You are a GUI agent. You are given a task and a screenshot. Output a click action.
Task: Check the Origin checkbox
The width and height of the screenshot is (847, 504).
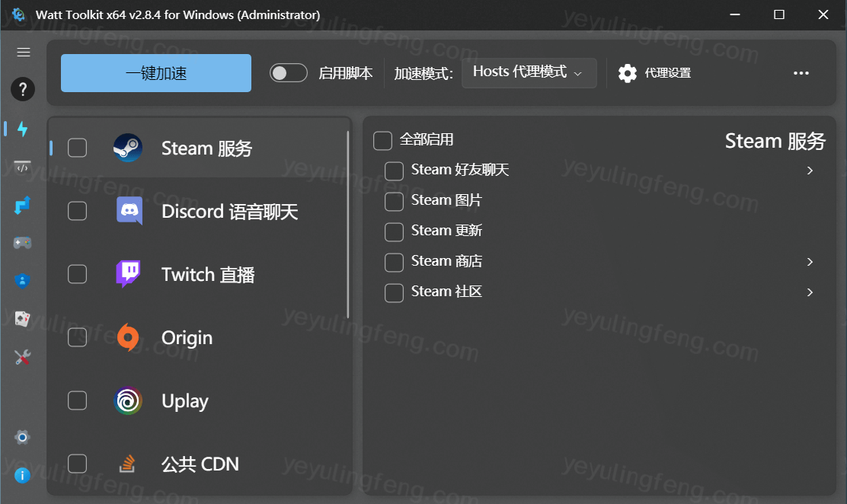click(77, 337)
